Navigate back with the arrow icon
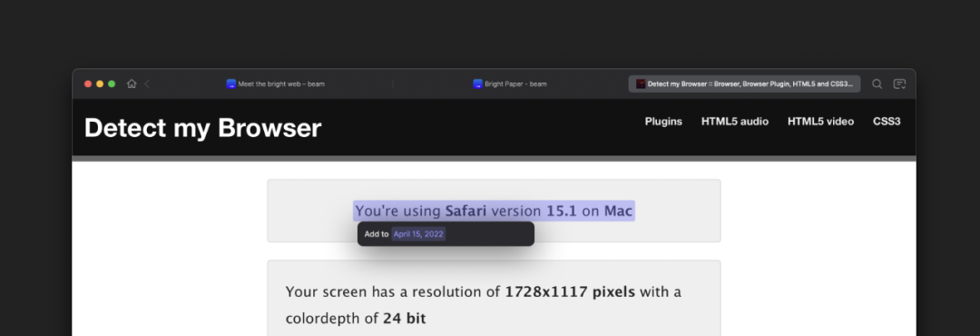Image resolution: width=980 pixels, height=336 pixels. pyautogui.click(x=147, y=84)
